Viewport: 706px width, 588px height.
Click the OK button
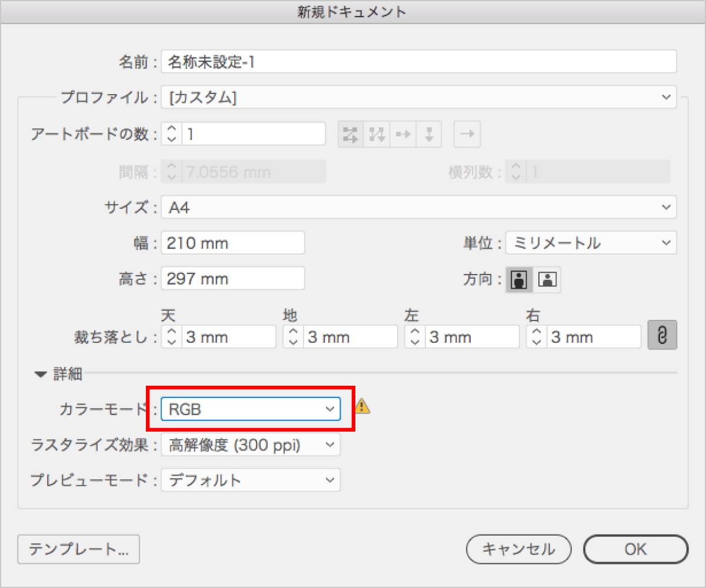(635, 549)
